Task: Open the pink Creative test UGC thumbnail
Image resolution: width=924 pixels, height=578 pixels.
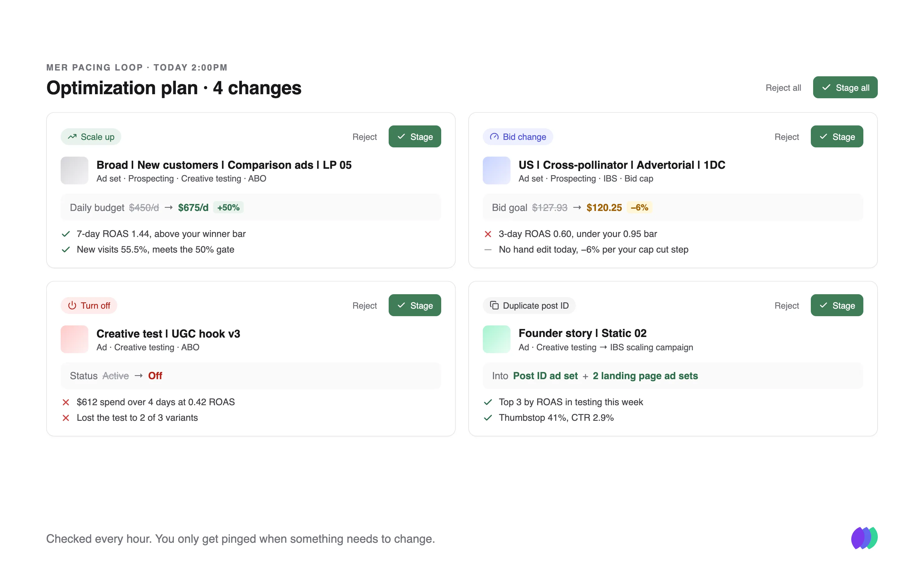Action: click(x=74, y=339)
